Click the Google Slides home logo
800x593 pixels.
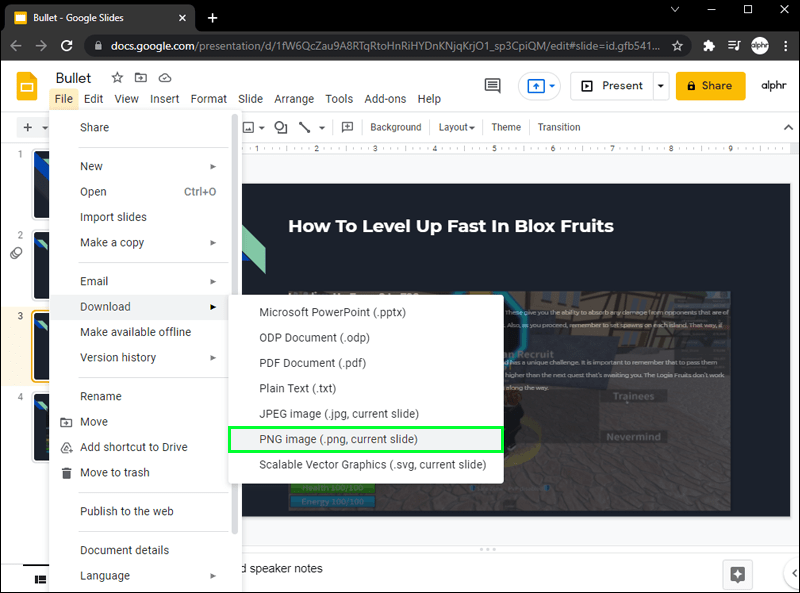pos(27,86)
